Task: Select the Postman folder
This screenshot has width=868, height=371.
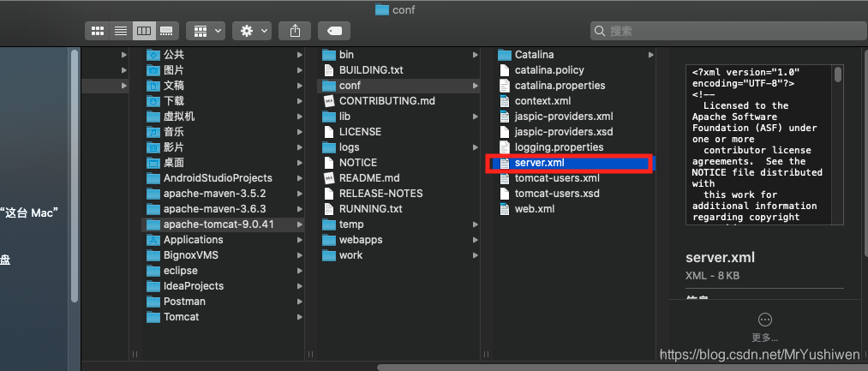Action: pos(223,302)
